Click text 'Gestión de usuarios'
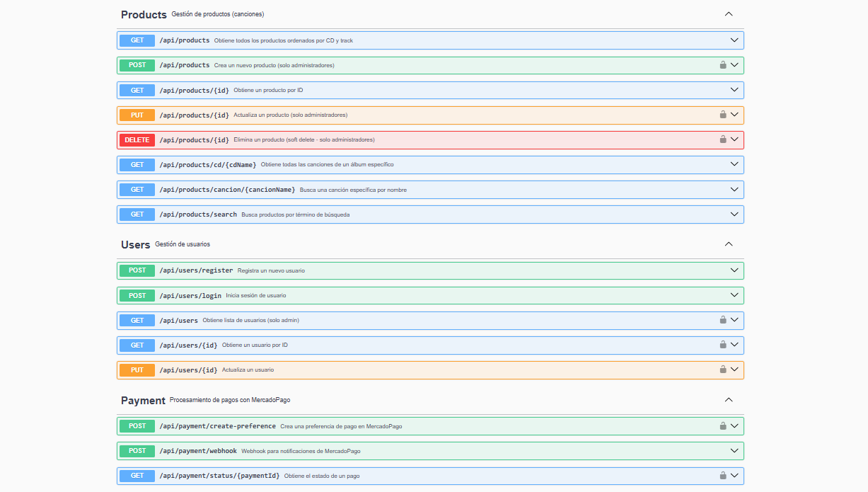868x492 pixels. tap(183, 244)
